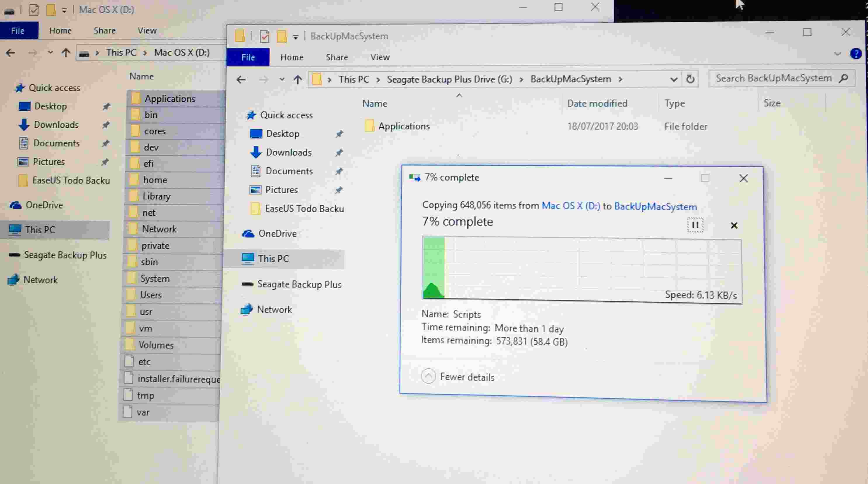This screenshot has height=484, width=868.
Task: Select Seagate Backup Plus Drive (G:) breadcrumb
Action: point(450,79)
